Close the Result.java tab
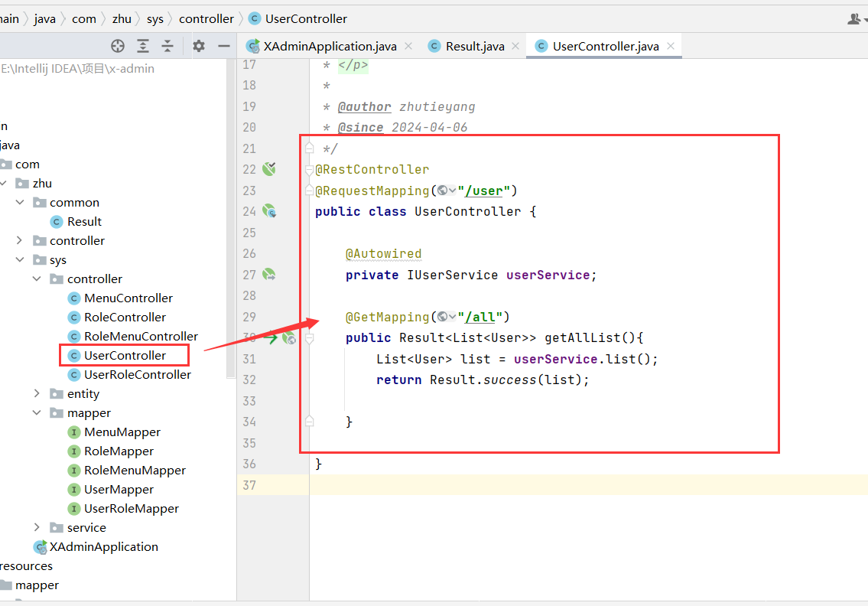 click(x=515, y=46)
